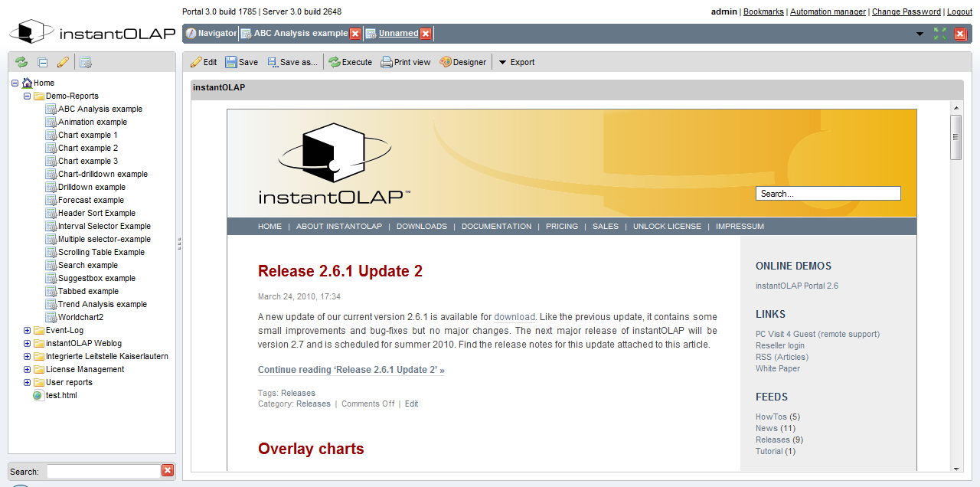980x487 pixels.
Task: Open the tab list dropdown arrow in tab bar
Action: 920,34
